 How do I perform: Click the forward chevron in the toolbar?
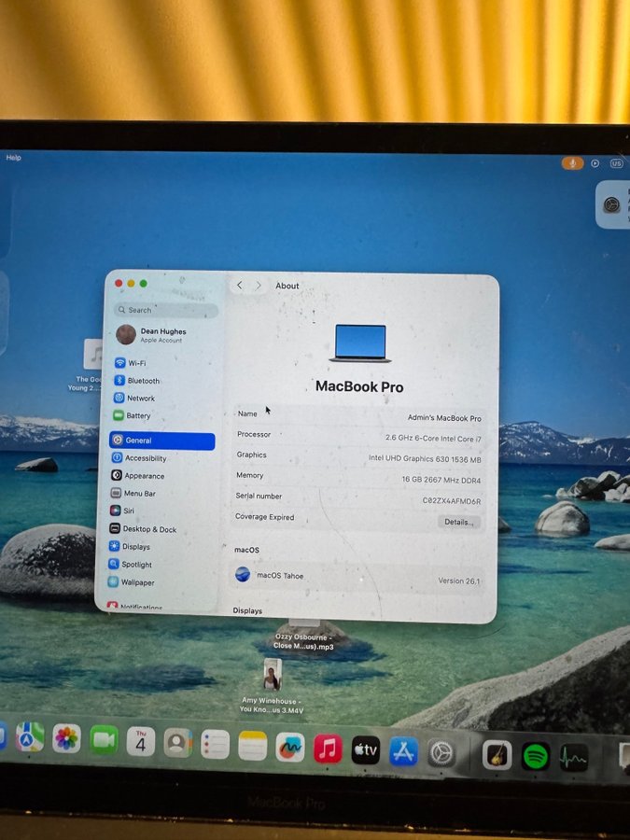tap(259, 286)
